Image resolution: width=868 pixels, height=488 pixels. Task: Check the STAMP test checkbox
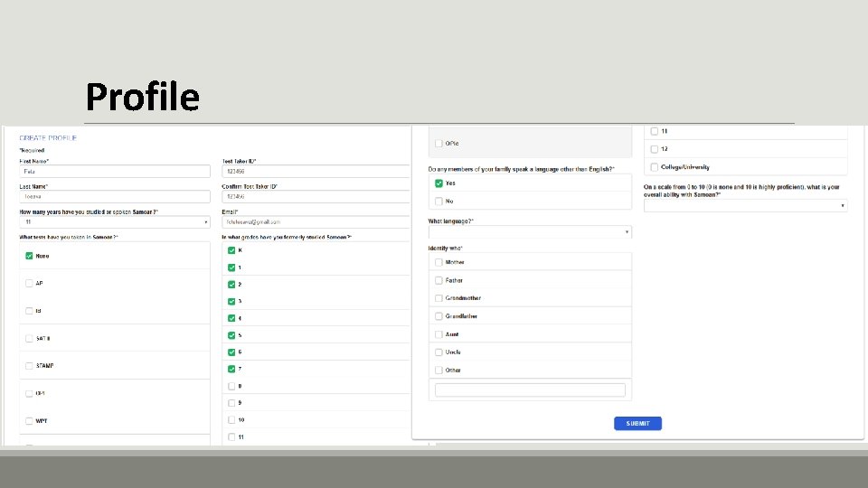[29, 366]
